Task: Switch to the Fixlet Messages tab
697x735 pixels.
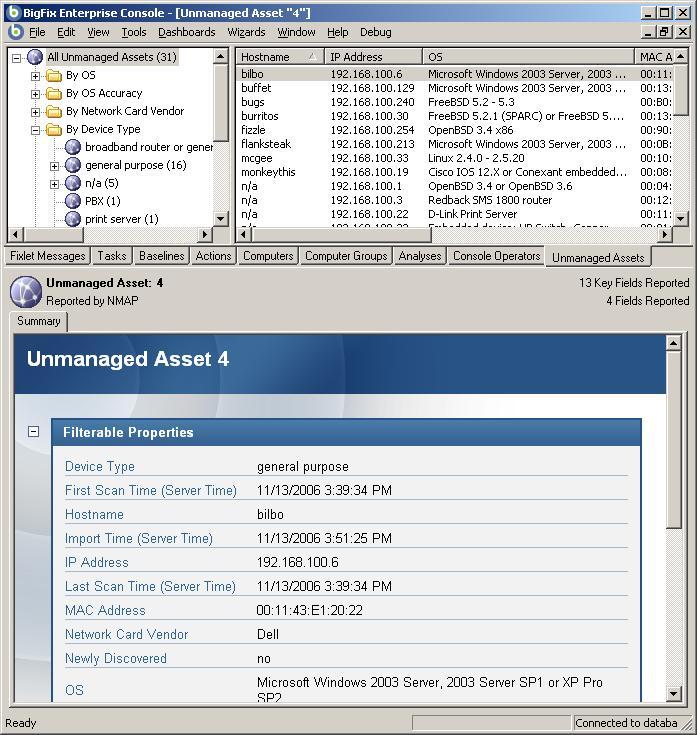Action: (x=48, y=256)
